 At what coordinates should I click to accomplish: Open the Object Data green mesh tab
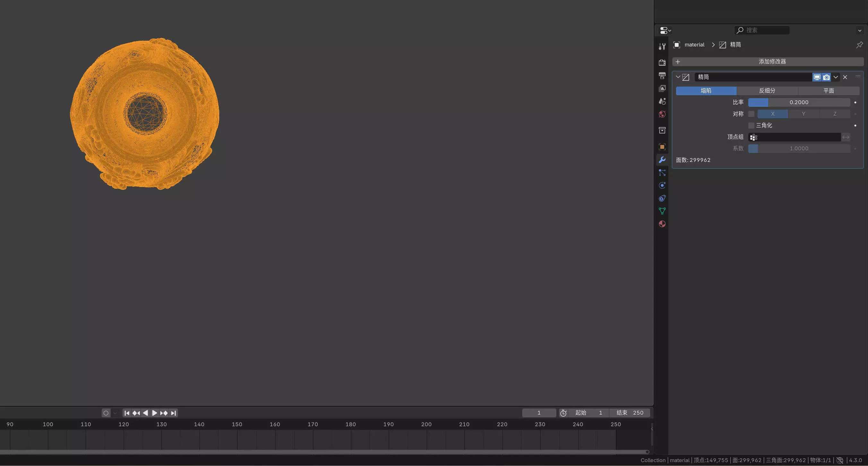coord(662,211)
